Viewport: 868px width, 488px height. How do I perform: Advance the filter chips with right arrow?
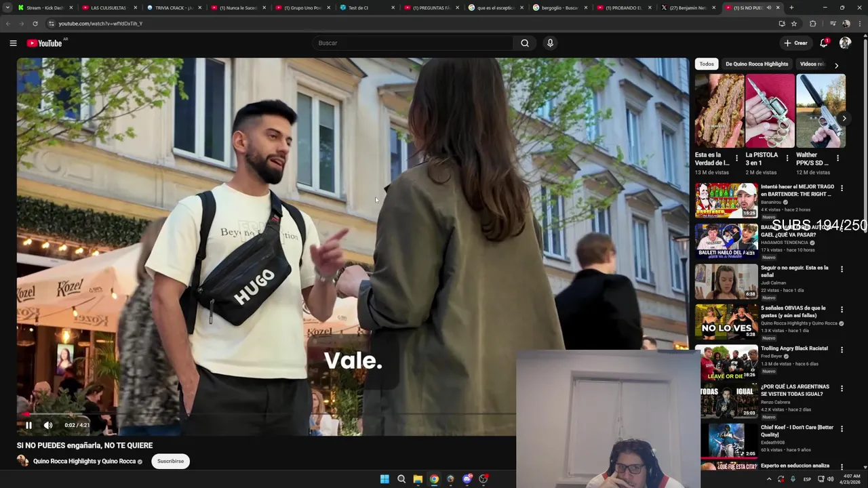point(836,66)
